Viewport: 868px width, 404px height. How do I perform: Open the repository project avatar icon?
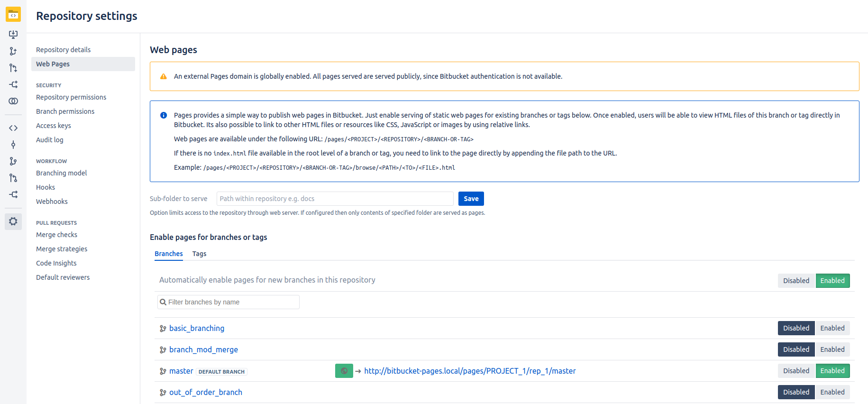tap(13, 15)
